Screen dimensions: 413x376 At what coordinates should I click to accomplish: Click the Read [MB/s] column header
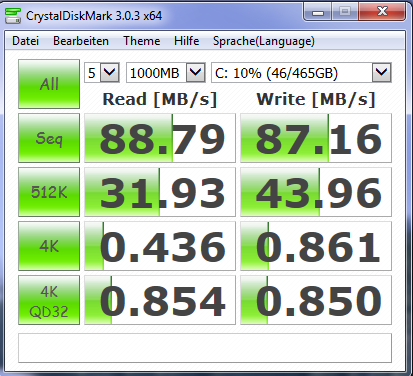tap(160, 99)
